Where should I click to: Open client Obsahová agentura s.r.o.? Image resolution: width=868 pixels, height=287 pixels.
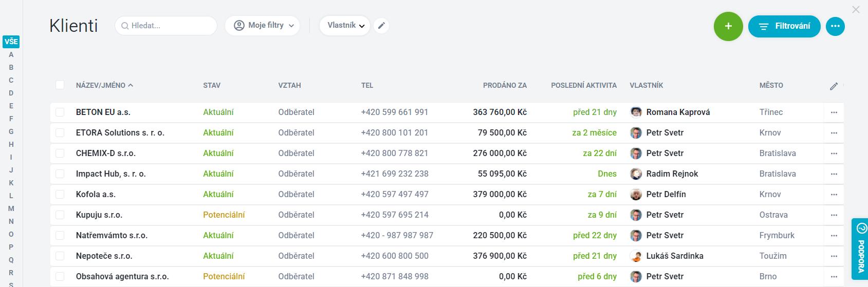[x=122, y=276]
